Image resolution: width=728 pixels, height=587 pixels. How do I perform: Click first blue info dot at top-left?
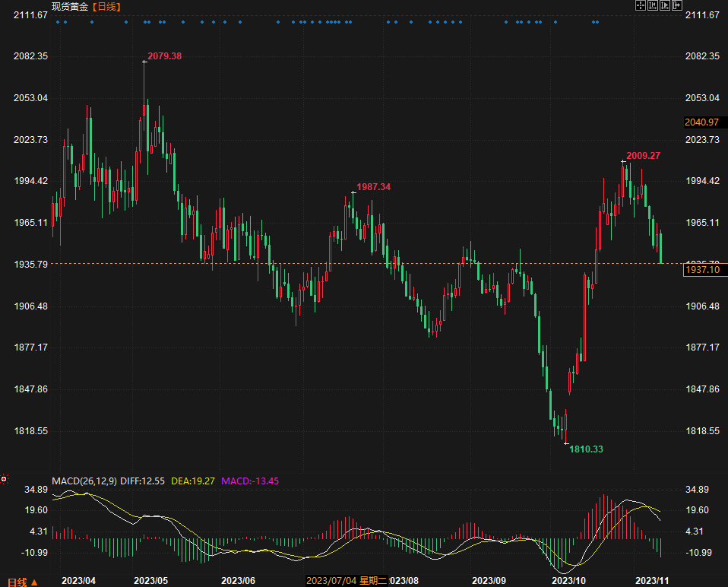point(59,22)
